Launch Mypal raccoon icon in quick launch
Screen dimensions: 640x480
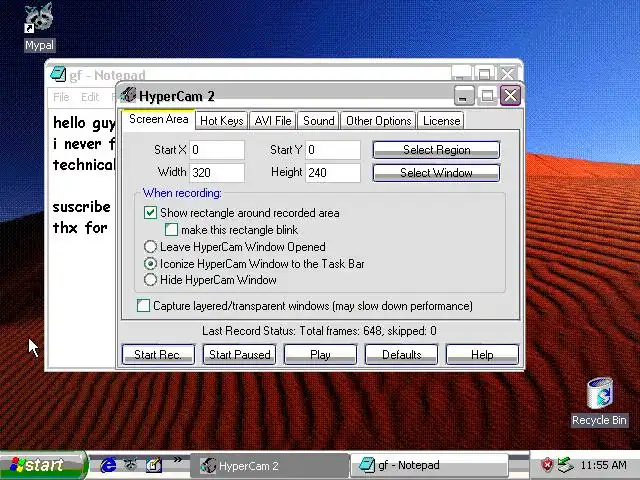coord(131,464)
